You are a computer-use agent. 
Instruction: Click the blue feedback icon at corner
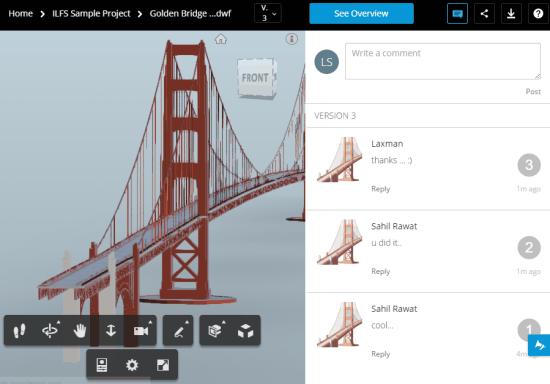pos(539,345)
